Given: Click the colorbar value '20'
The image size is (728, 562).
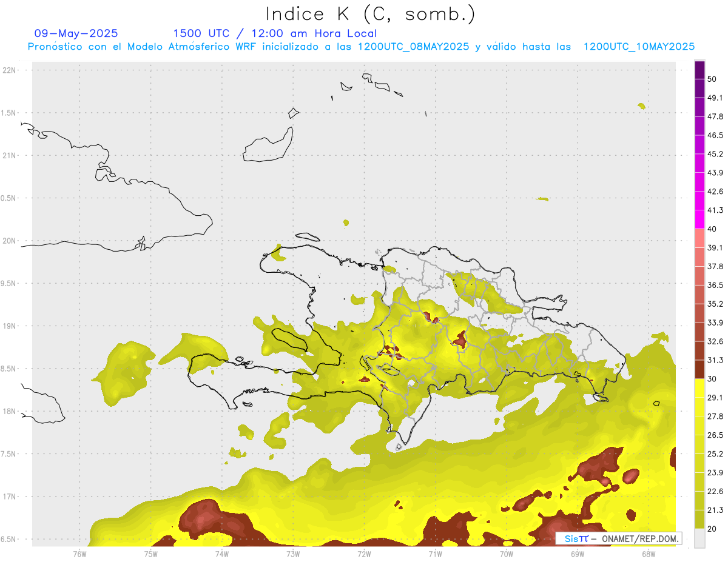Looking at the screenshot, I should tap(712, 529).
